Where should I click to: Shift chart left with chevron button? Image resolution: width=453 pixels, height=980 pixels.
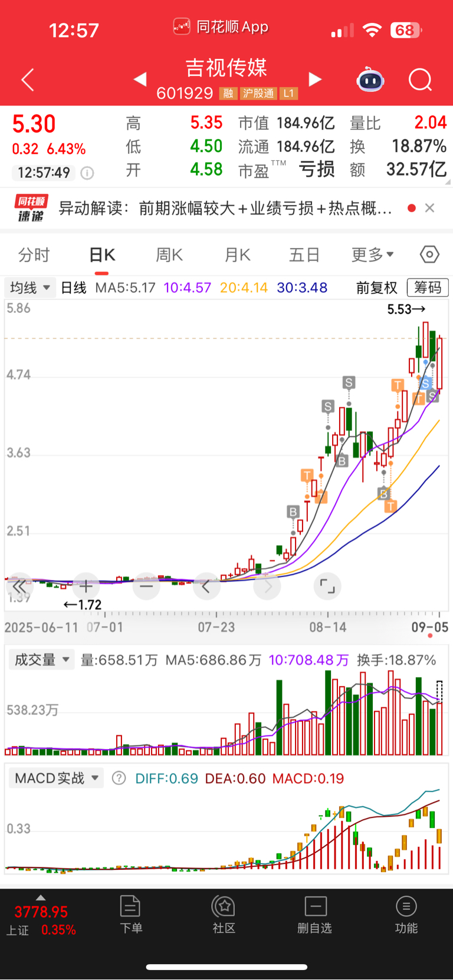click(206, 586)
